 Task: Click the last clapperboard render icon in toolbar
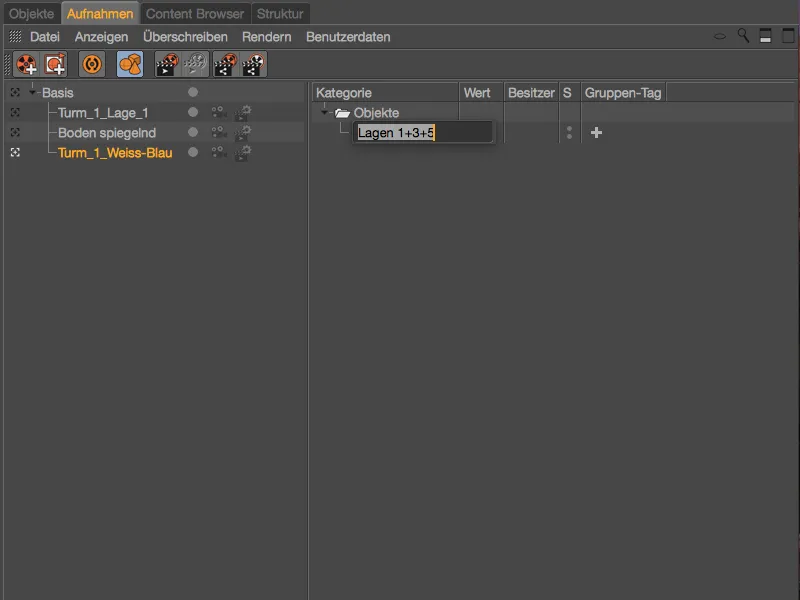click(254, 64)
